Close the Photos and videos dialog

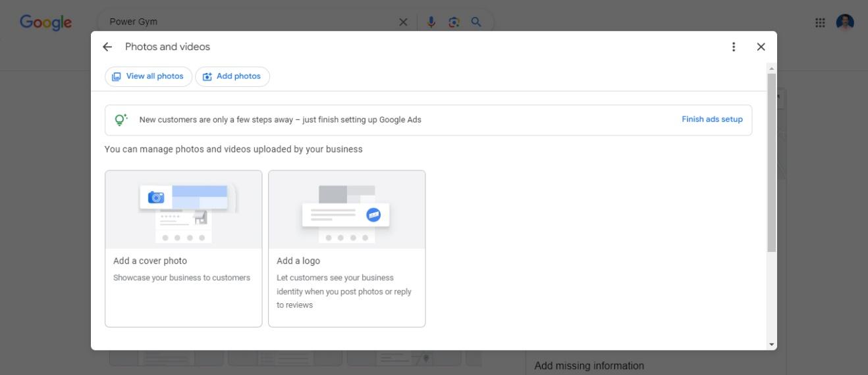pos(761,47)
